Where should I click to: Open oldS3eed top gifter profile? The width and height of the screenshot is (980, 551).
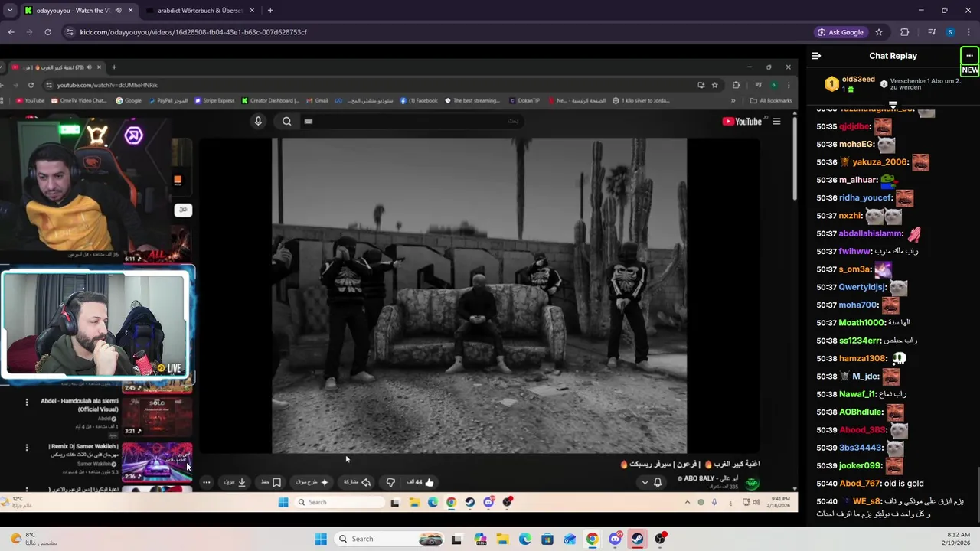[858, 80]
